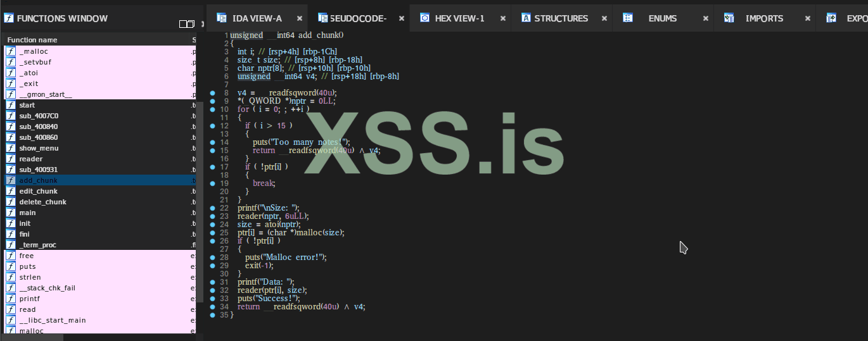Select the strlen function entry

click(x=100, y=277)
